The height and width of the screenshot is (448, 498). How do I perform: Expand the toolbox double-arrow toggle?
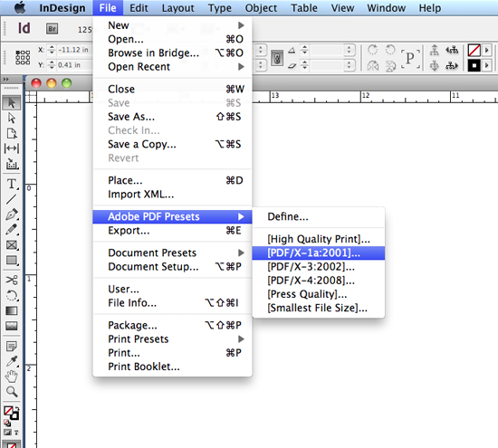pyautogui.click(x=6, y=79)
